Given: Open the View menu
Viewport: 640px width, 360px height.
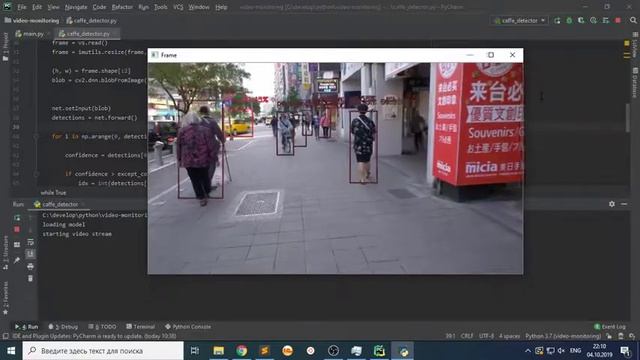Looking at the screenshot, I should (53, 7).
